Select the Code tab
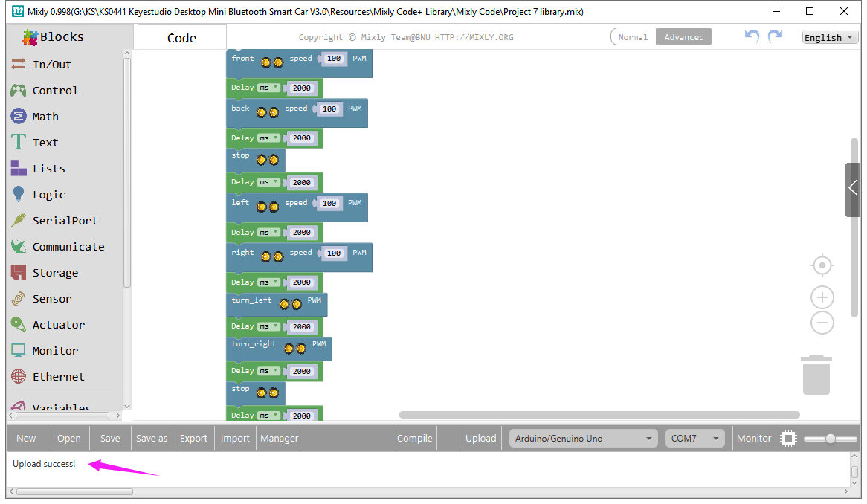This screenshot has width=867, height=504. pos(182,38)
